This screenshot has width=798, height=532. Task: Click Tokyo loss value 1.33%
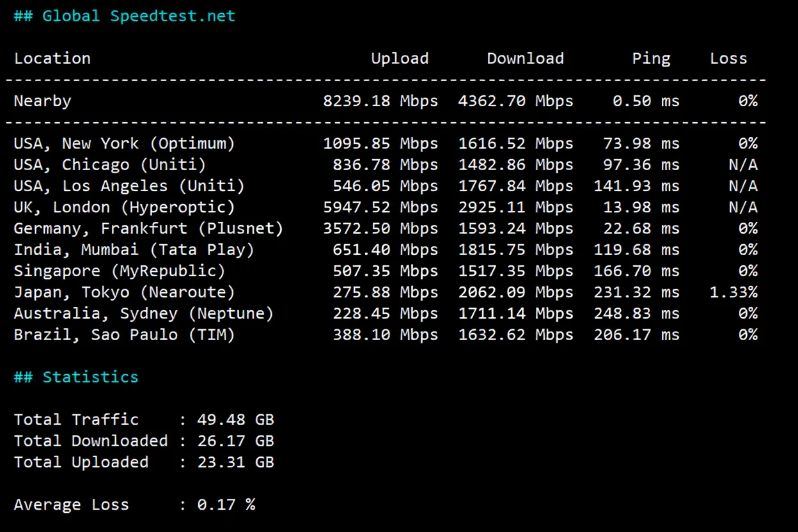(x=733, y=293)
